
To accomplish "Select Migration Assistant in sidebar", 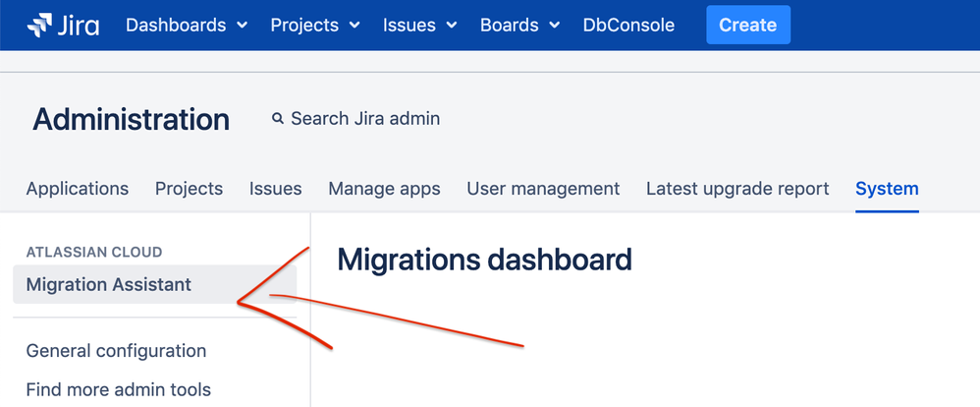I will (x=154, y=284).
